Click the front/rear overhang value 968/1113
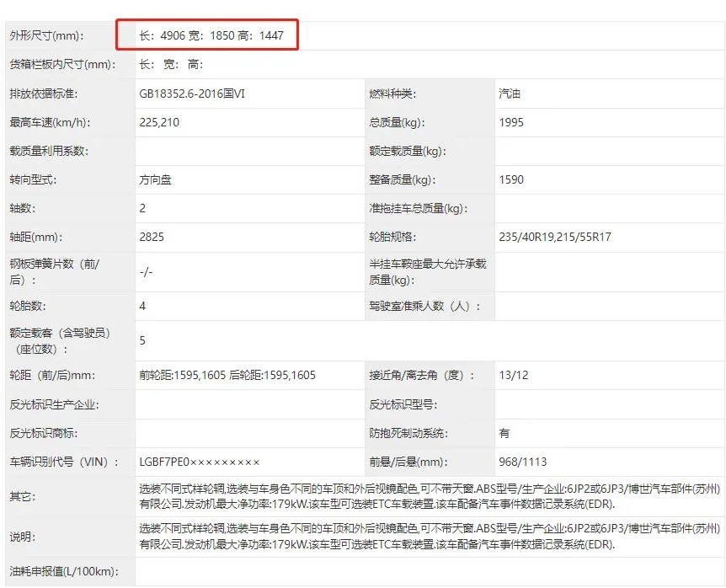Image resolution: width=726 pixels, height=588 pixels. click(x=521, y=462)
